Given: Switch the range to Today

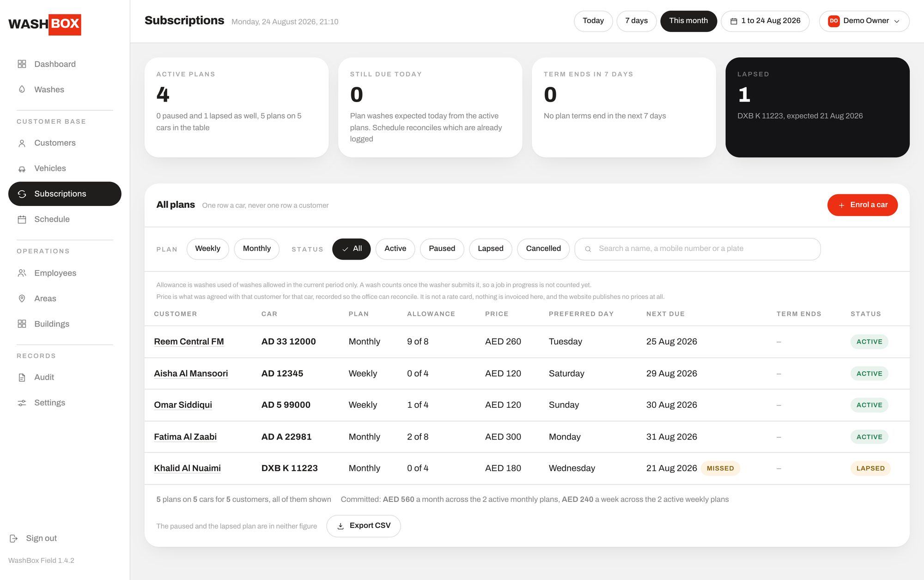Looking at the screenshot, I should click(x=593, y=21).
